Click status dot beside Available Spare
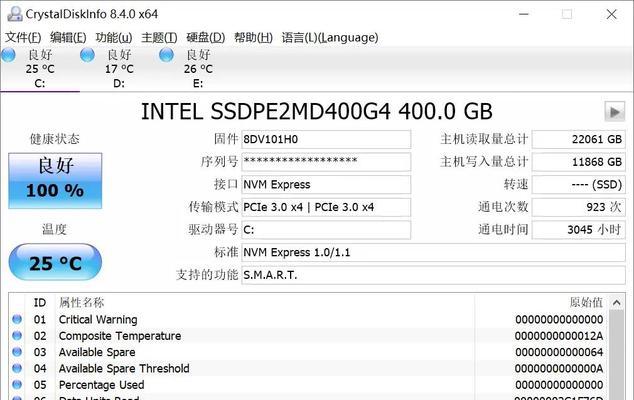634x400 pixels. pos(17,352)
